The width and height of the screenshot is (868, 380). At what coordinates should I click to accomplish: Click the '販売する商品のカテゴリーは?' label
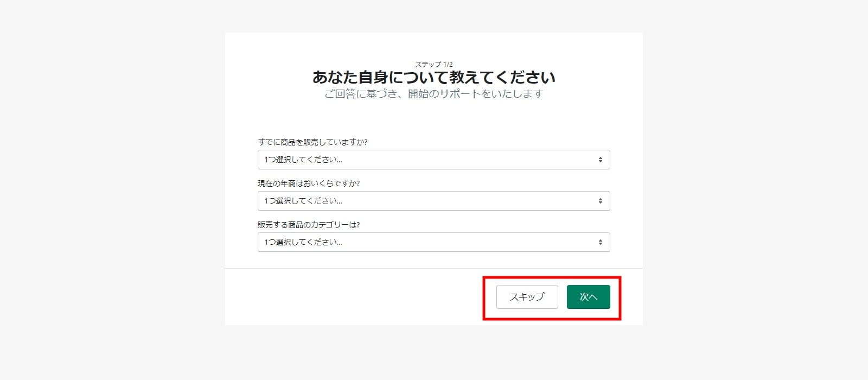pyautogui.click(x=309, y=225)
